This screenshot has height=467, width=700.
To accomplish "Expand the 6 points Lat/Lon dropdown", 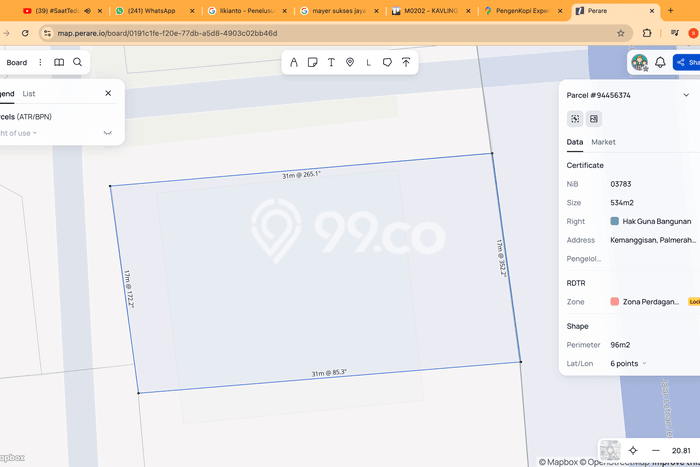I will click(x=628, y=363).
